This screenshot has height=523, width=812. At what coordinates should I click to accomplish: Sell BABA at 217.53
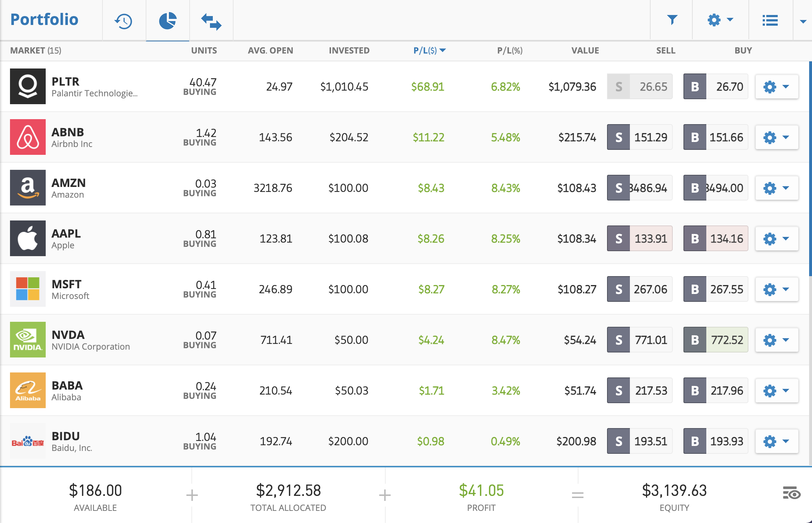pos(640,390)
